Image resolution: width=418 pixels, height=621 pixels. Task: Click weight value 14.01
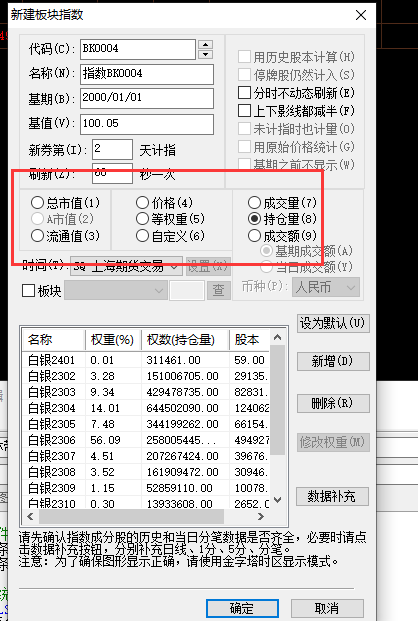click(x=105, y=408)
